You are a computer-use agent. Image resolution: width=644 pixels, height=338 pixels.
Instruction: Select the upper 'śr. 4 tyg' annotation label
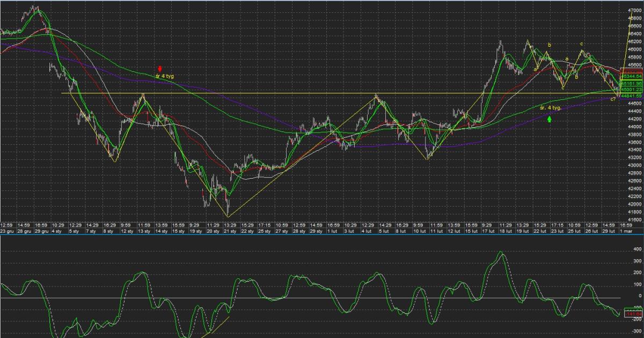tap(165, 76)
